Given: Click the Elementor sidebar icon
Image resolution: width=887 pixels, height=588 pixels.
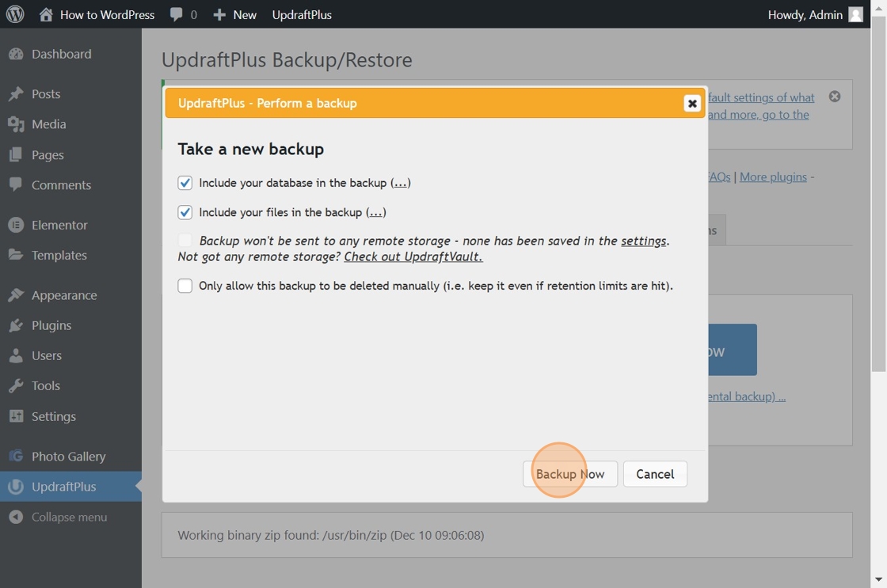Looking at the screenshot, I should point(16,225).
